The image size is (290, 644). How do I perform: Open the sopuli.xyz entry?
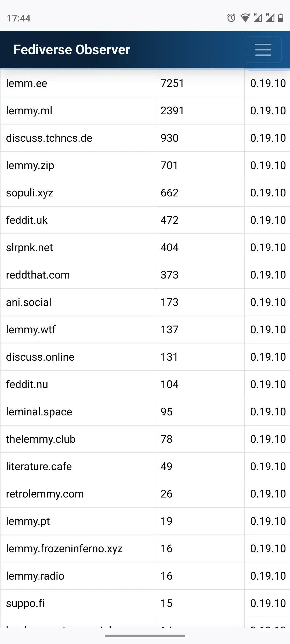30,193
